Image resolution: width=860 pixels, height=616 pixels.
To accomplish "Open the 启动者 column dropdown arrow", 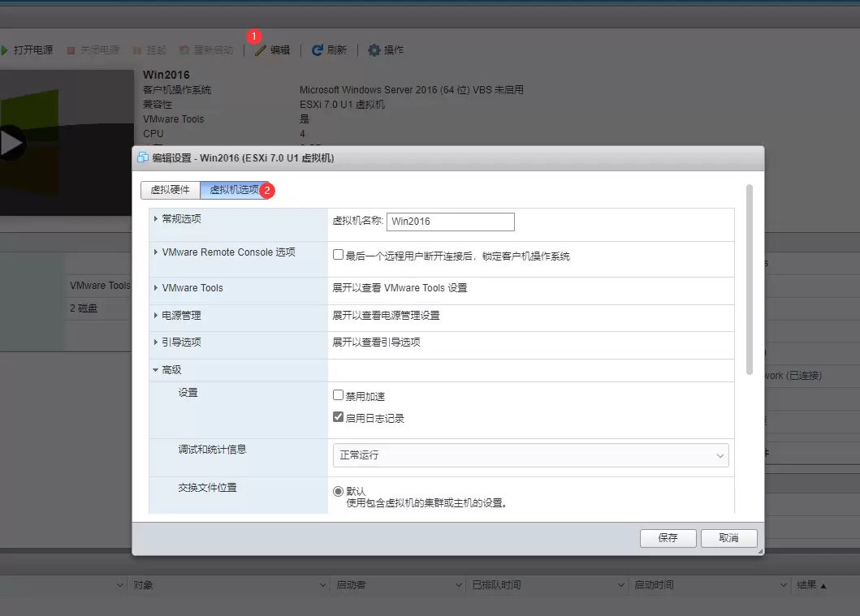I will point(459,585).
